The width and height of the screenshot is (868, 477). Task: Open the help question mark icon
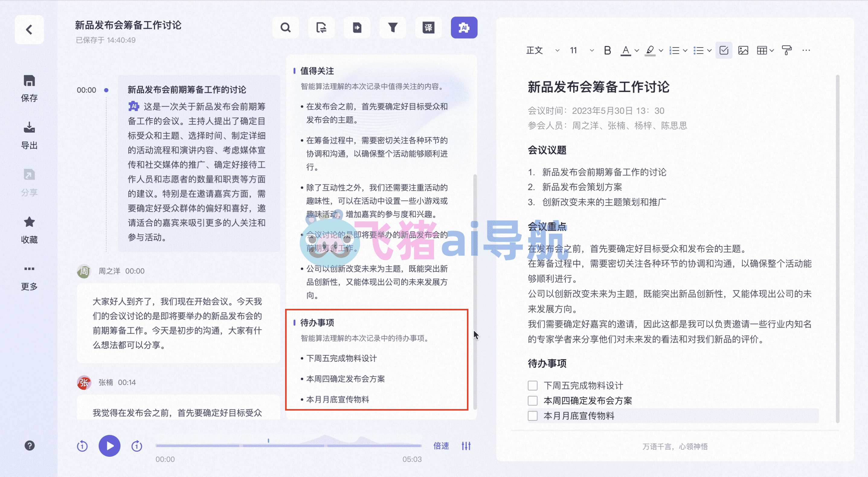pyautogui.click(x=30, y=445)
